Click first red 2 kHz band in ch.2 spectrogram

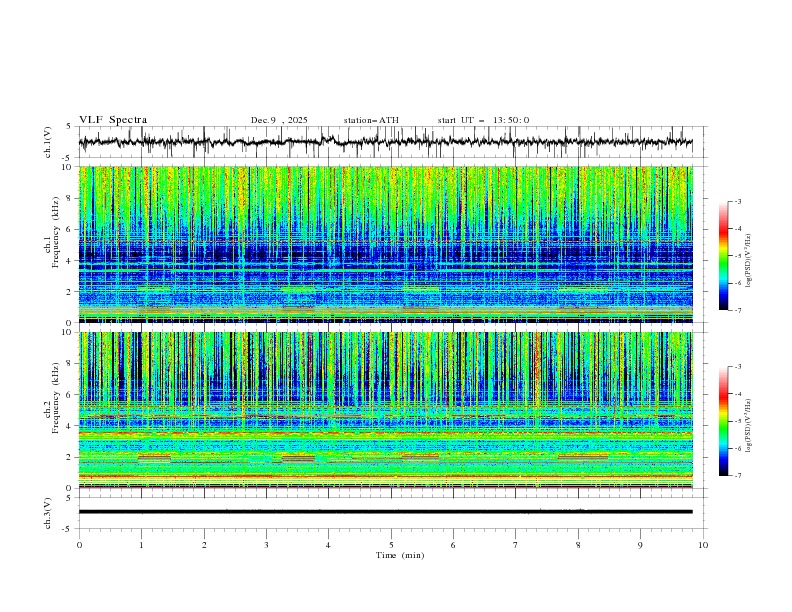(154, 457)
